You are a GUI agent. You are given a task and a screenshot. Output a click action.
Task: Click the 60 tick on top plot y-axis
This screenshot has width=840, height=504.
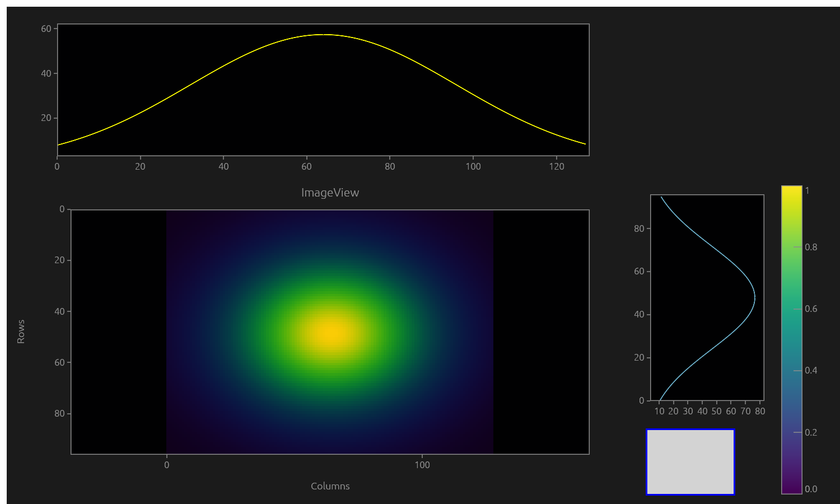(x=46, y=29)
